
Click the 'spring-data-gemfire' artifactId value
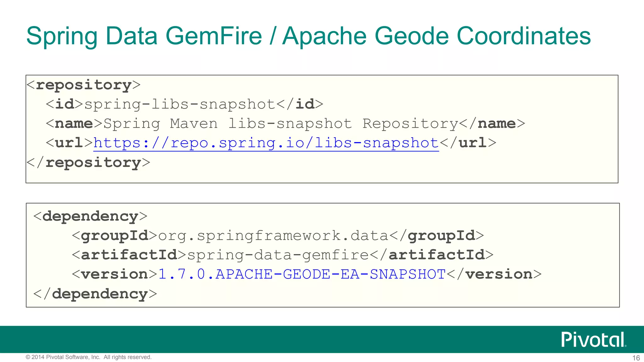coord(278,255)
